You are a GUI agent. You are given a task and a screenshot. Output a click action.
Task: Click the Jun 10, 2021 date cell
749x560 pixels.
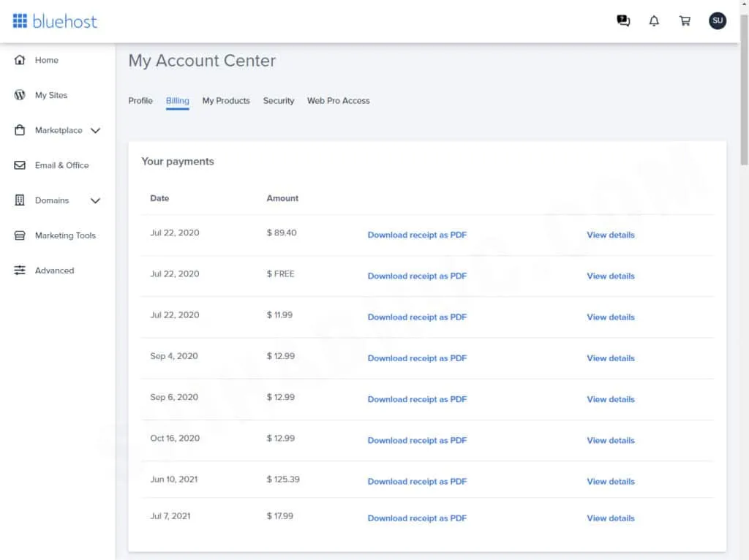(x=174, y=480)
